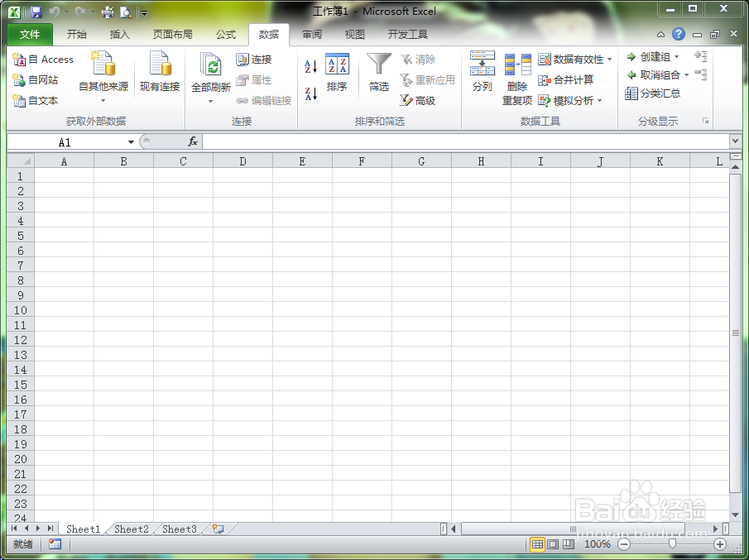
Task: Expand the 创建组 dropdown arrow
Action: point(676,57)
